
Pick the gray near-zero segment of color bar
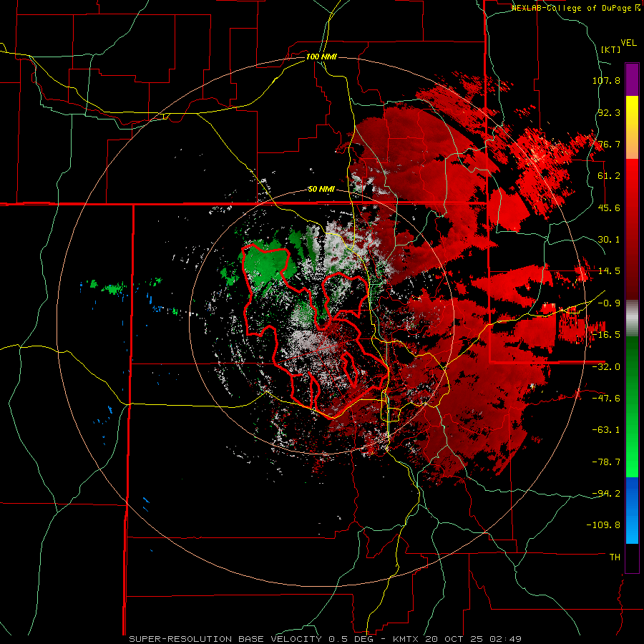coord(632,318)
